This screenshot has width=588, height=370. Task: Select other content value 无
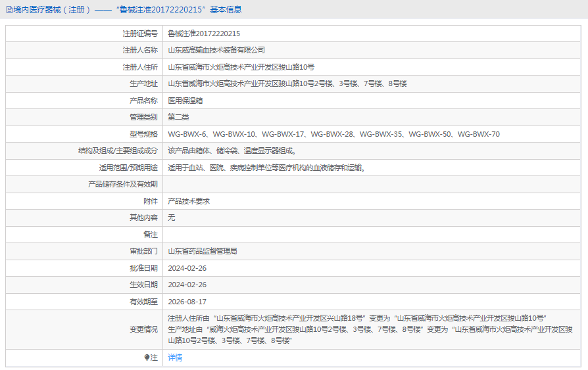click(172, 218)
